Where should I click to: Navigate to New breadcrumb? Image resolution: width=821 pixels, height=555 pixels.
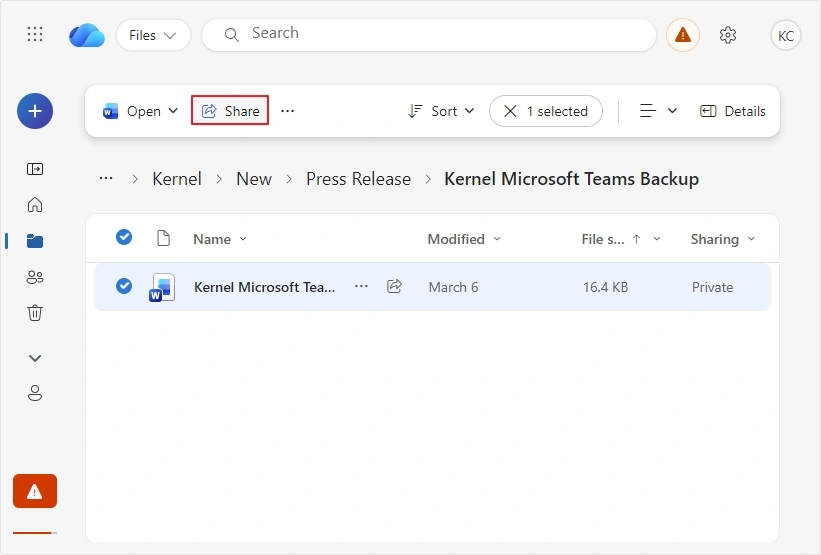coord(254,179)
